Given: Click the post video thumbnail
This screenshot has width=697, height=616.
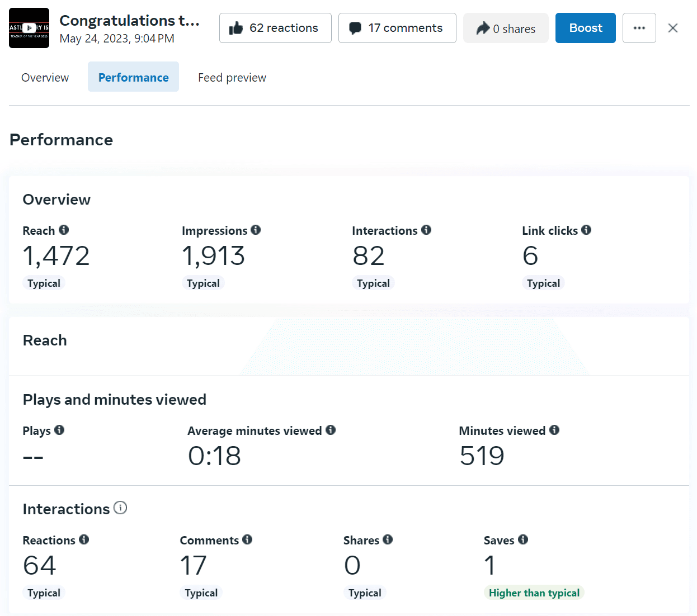Looking at the screenshot, I should click(29, 28).
